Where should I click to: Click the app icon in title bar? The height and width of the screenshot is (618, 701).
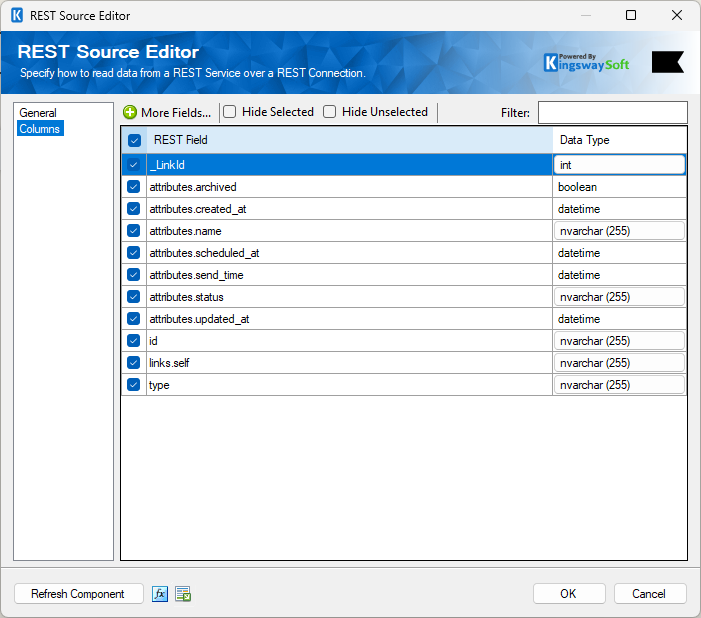[x=16, y=16]
